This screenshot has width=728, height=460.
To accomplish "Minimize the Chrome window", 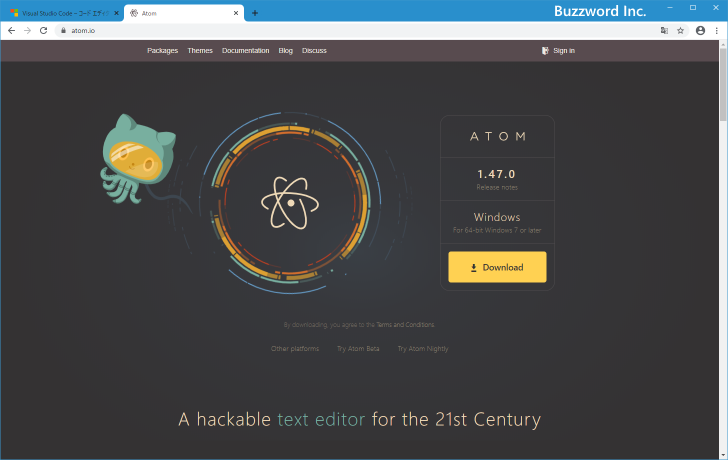I will (670, 8).
